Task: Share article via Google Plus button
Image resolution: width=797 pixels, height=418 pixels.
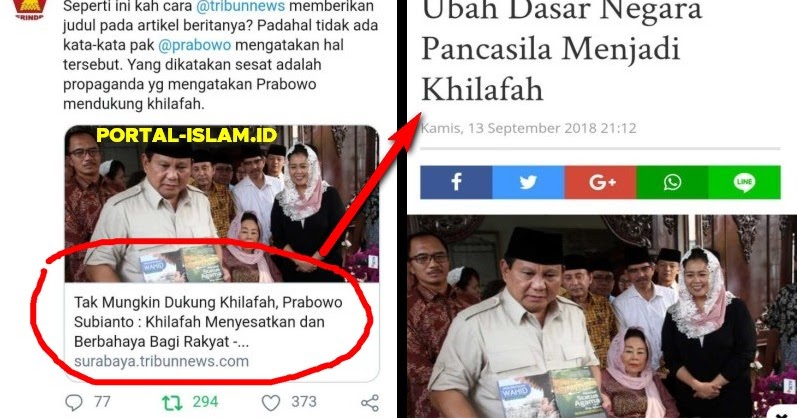Action: coord(600,182)
